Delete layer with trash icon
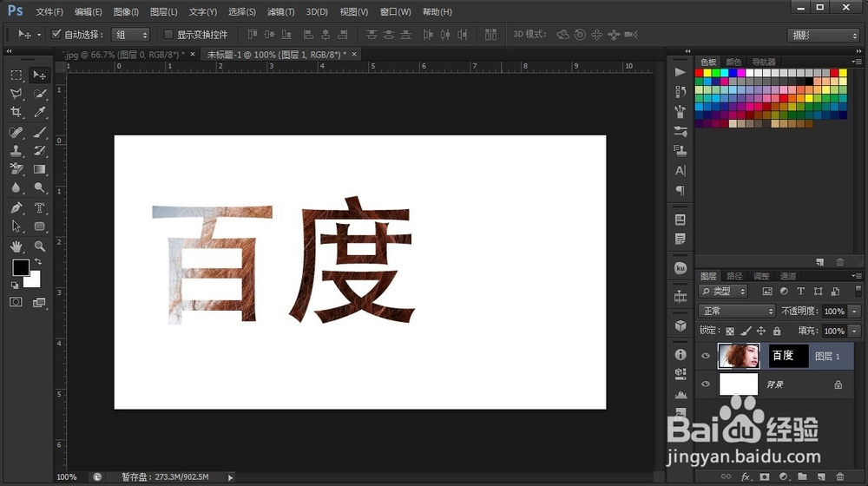Image resolution: width=868 pixels, height=486 pixels. 839,476
